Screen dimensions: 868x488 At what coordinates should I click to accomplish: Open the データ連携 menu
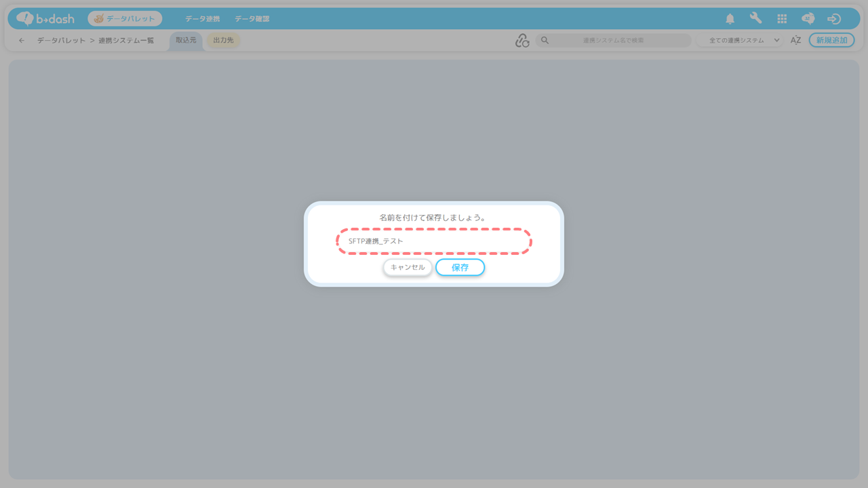tap(202, 19)
